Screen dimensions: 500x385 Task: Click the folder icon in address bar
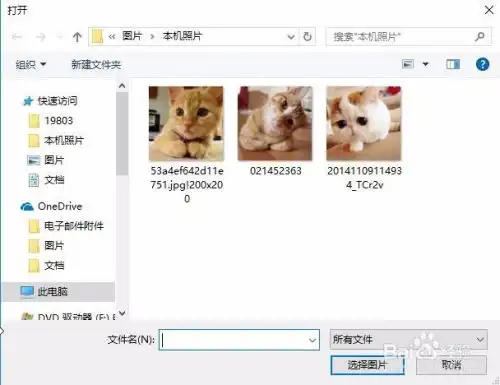coord(97,36)
